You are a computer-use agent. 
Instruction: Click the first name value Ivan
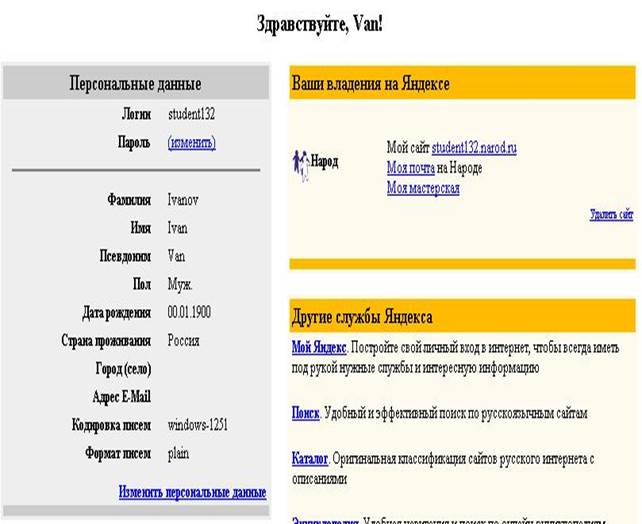click(x=178, y=228)
